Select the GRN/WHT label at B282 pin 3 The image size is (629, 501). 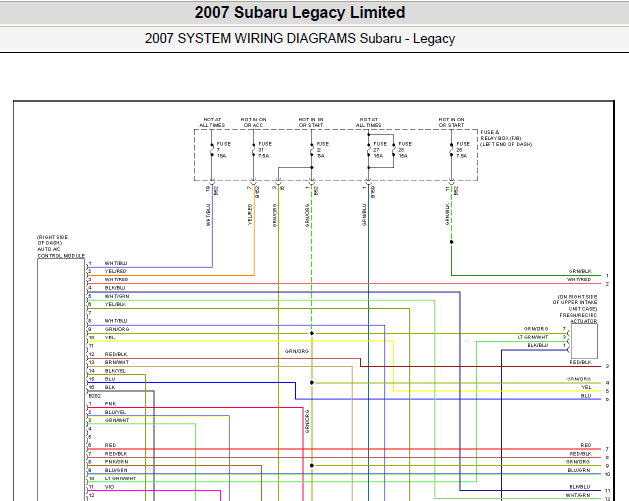(117, 420)
